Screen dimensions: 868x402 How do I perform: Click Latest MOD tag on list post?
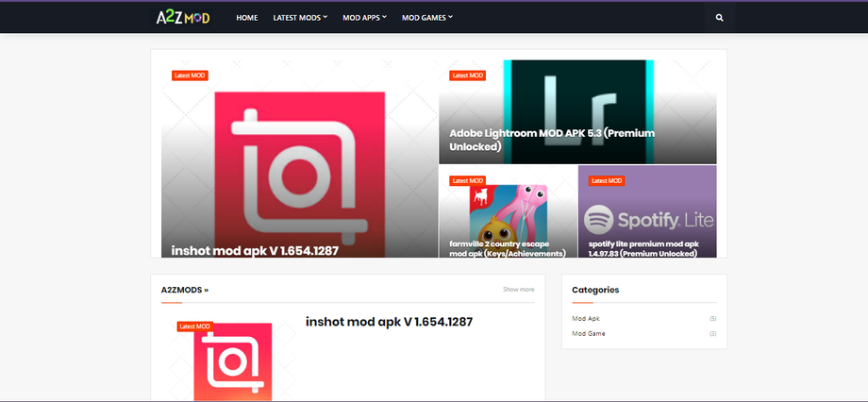(x=195, y=327)
